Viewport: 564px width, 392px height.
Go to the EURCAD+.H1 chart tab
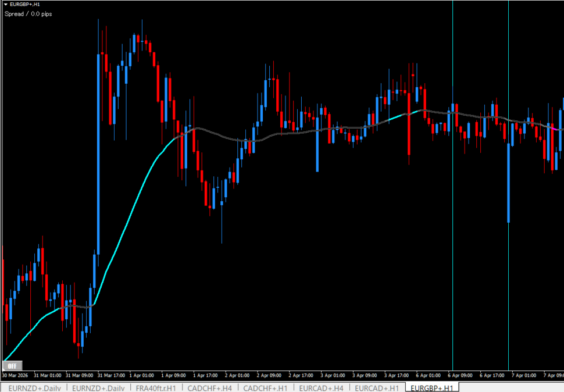(x=377, y=388)
